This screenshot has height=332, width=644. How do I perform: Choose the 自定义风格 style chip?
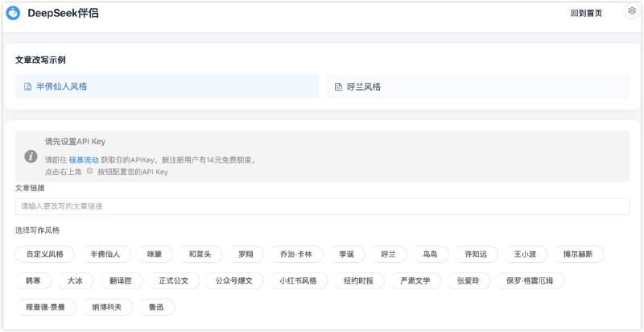45,255
